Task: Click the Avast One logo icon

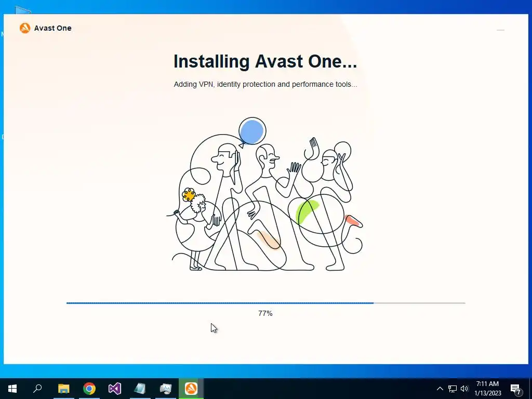Action: (x=25, y=28)
